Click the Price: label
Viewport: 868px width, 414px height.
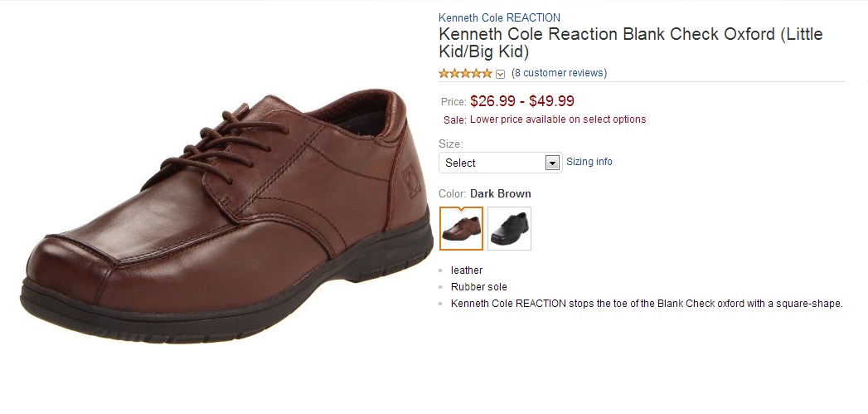point(453,102)
